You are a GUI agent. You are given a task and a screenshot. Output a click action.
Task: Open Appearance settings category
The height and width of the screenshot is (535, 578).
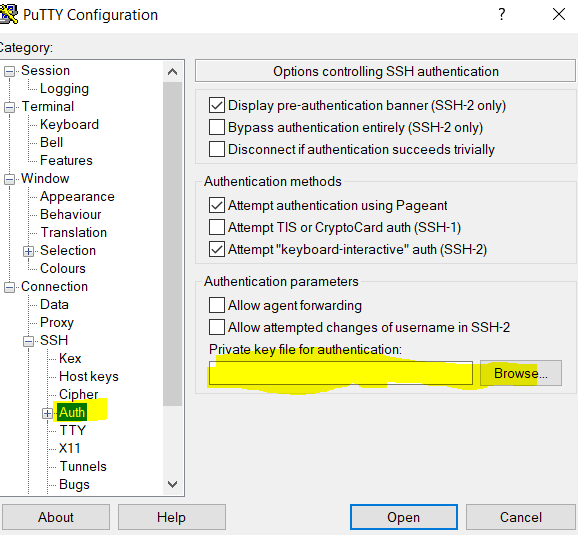(77, 197)
